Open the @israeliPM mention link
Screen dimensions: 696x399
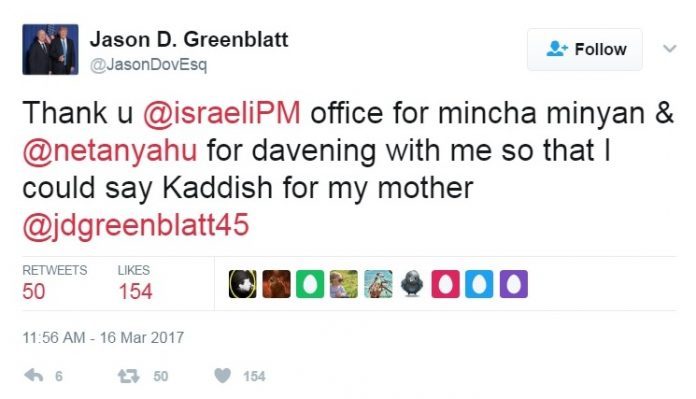click(x=221, y=113)
